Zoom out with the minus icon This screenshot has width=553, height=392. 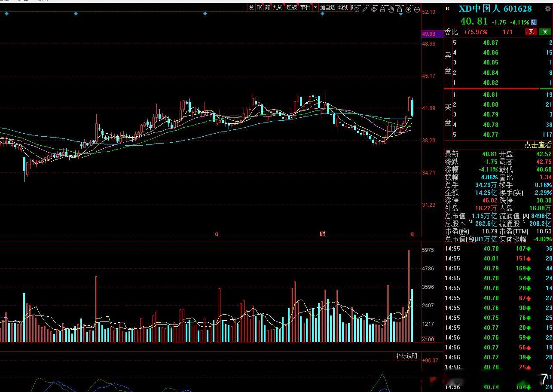[417, 9]
